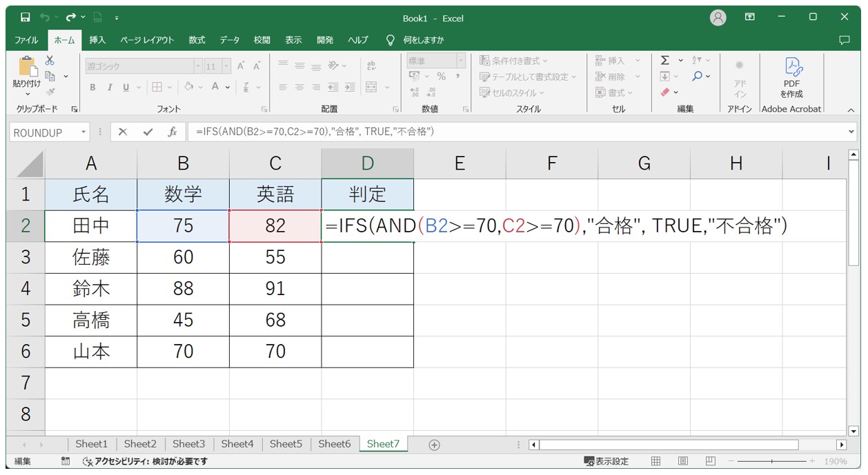Open the Formulas ribbon tab

coord(197,40)
